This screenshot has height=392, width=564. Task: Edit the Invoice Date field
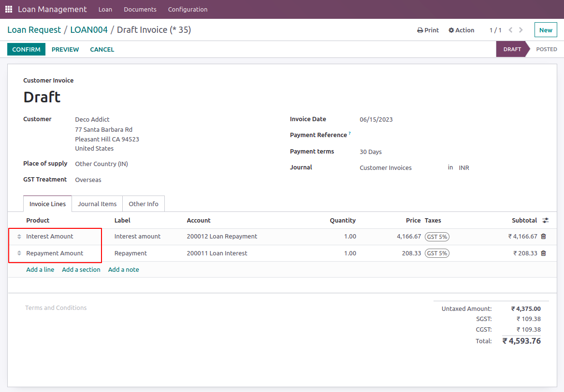[376, 119]
